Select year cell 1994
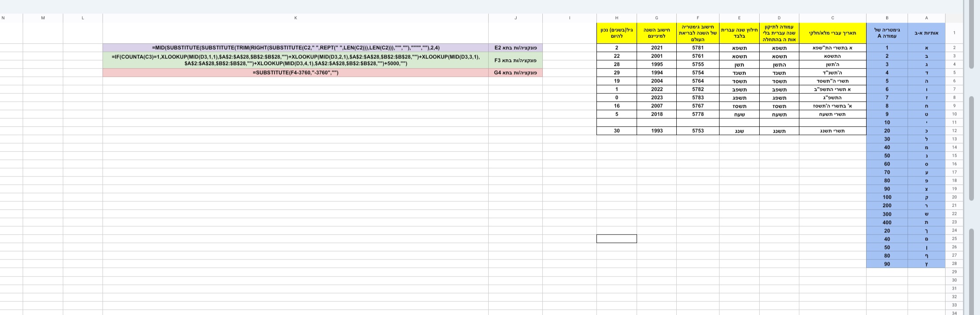This screenshot has width=980, height=315. (x=657, y=73)
